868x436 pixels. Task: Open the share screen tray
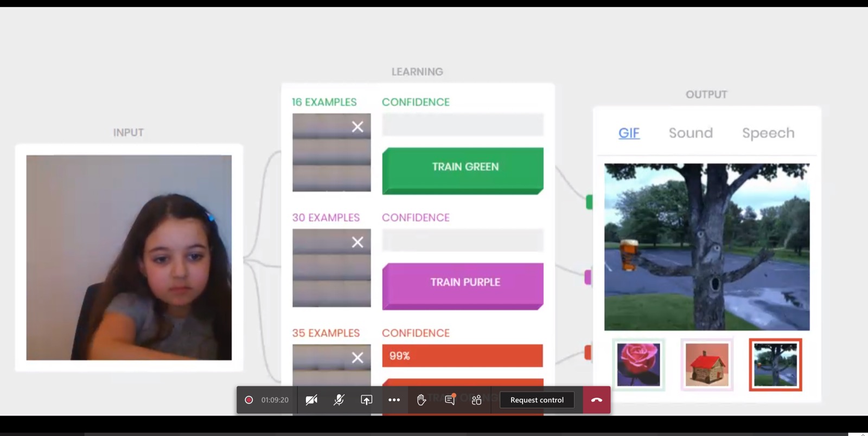point(367,400)
